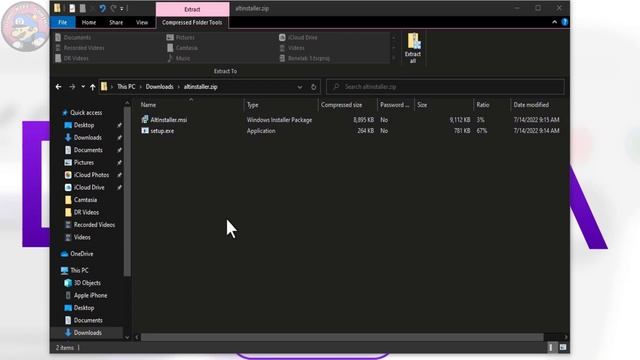Screen dimensions: 640x360
Task: Choose Music in the Extract To gallery
Action: 179,58
